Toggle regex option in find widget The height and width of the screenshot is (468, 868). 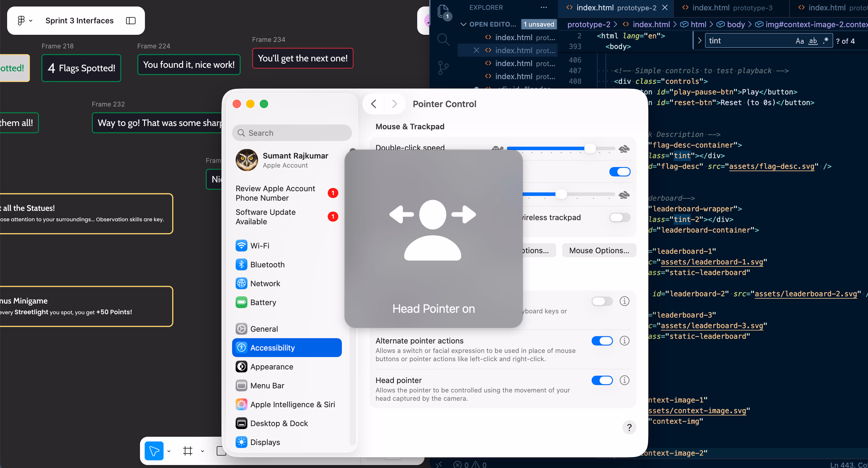tap(825, 41)
